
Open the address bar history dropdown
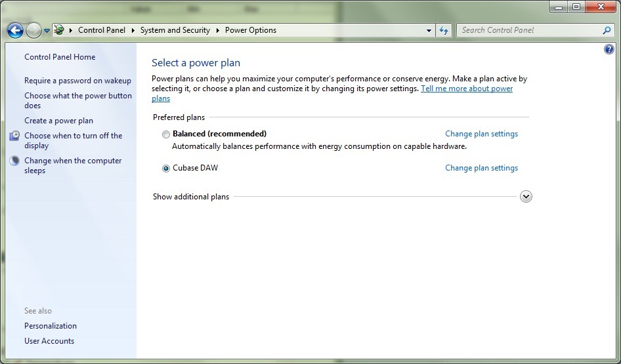click(x=429, y=30)
